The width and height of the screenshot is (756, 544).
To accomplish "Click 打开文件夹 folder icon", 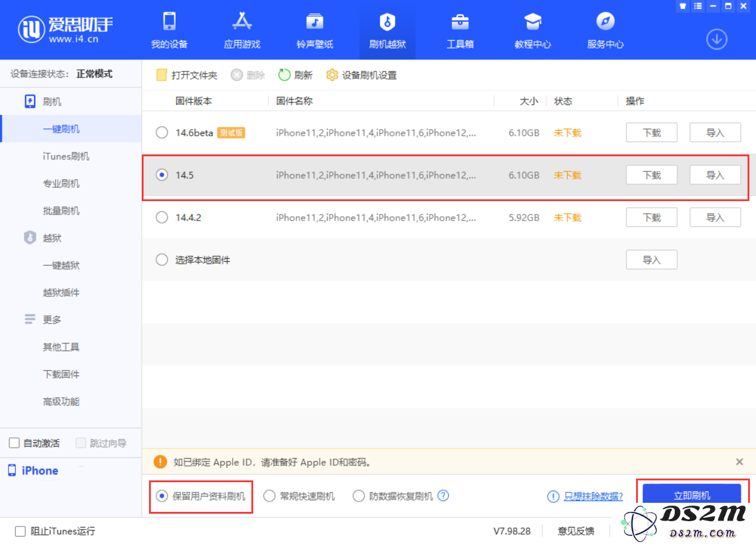I will pyautogui.click(x=161, y=75).
